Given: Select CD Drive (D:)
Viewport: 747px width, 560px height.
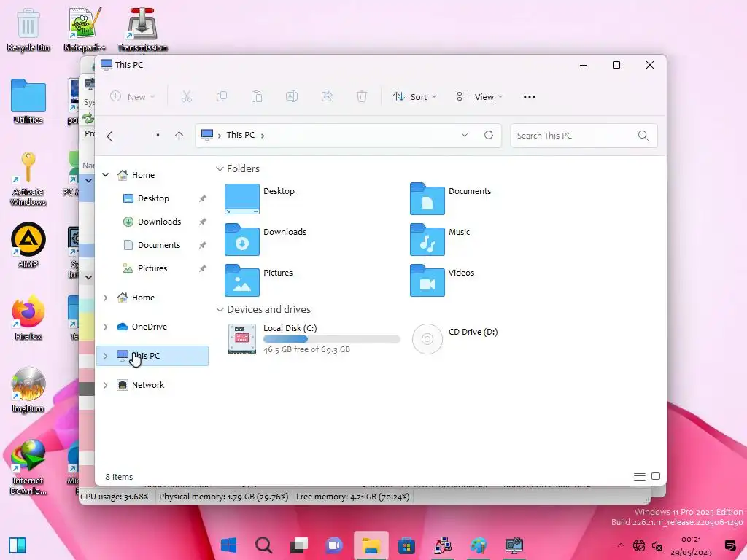Looking at the screenshot, I should [x=455, y=338].
